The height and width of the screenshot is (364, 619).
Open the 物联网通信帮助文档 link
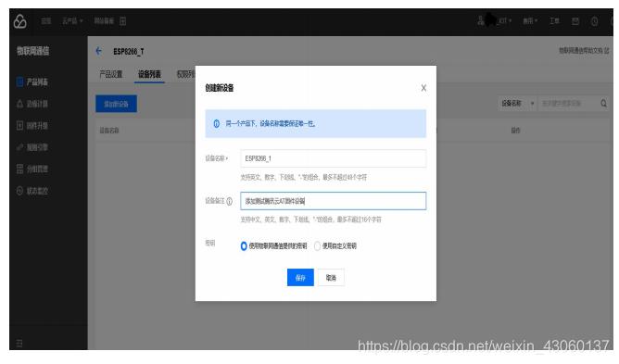click(584, 51)
